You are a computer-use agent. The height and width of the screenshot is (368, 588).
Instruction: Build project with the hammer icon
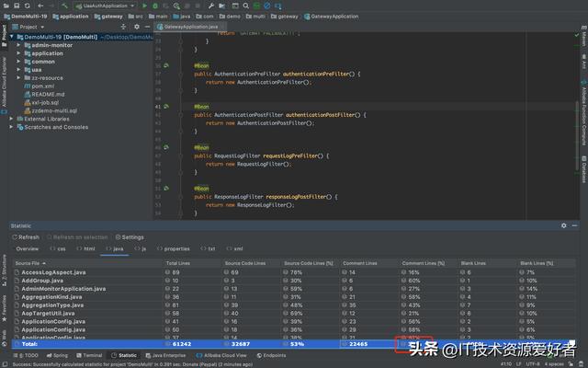click(64, 6)
